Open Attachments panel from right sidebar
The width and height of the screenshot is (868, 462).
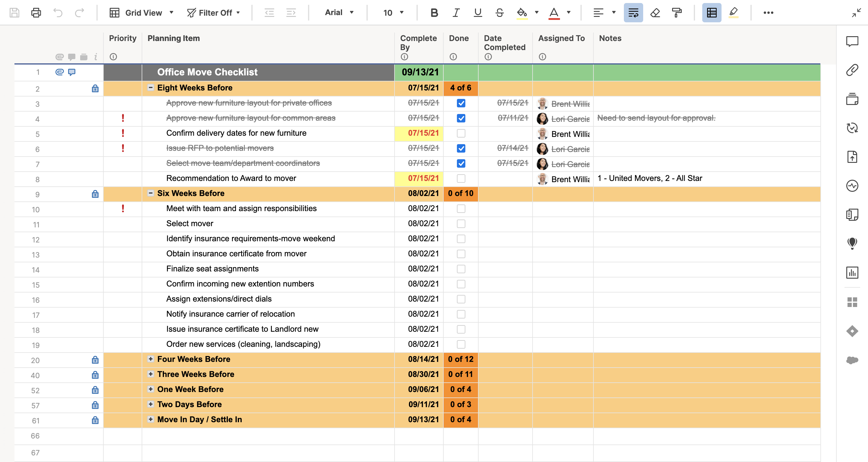pos(852,70)
